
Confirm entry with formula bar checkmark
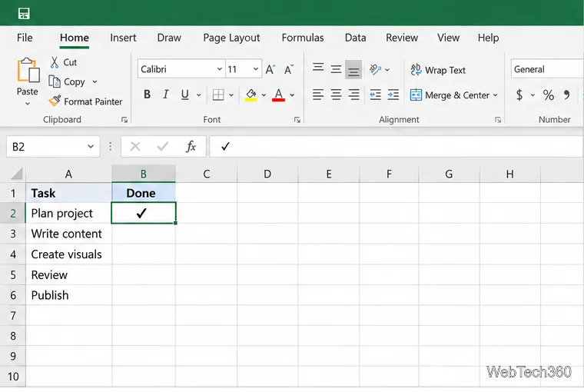point(163,147)
